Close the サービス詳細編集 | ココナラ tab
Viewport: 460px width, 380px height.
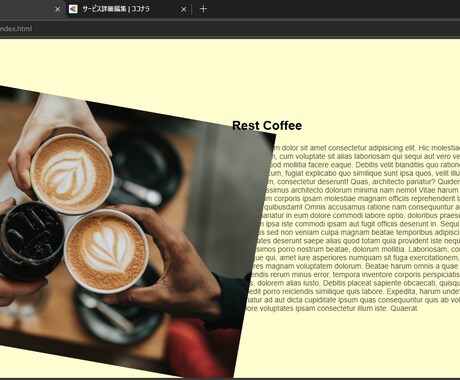[183, 9]
